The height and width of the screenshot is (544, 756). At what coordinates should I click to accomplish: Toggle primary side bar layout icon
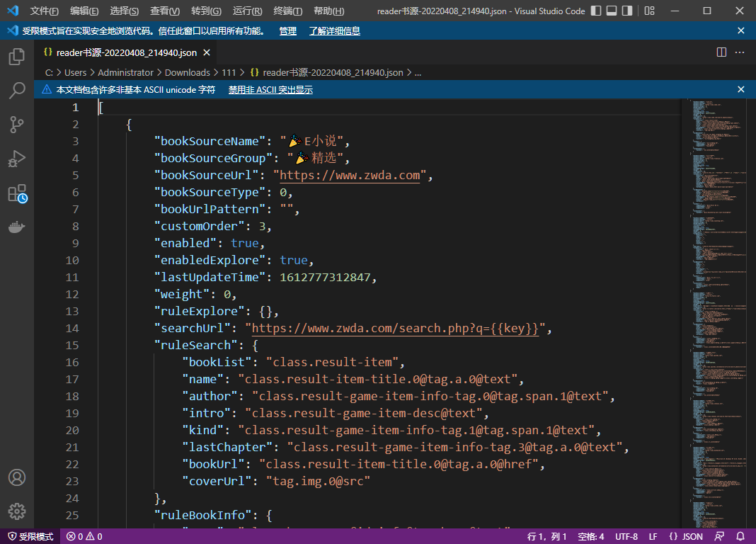point(596,11)
